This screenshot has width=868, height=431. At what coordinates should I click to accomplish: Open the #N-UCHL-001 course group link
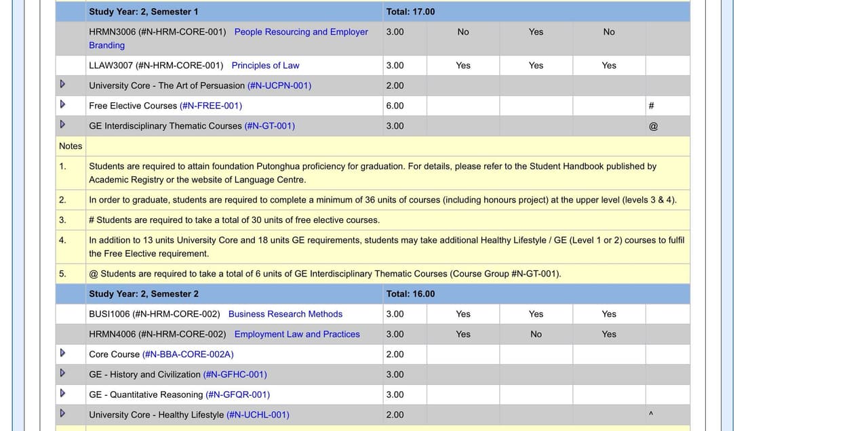point(258,415)
